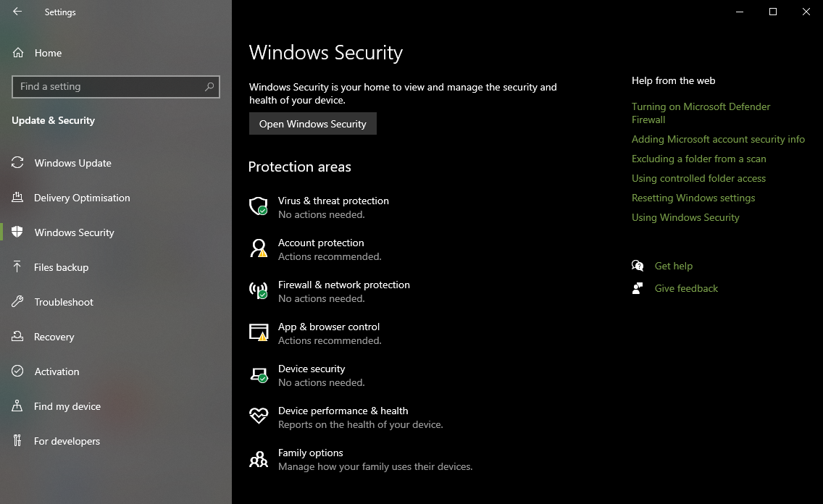
Task: Open Family options title text
Action: pos(310,453)
